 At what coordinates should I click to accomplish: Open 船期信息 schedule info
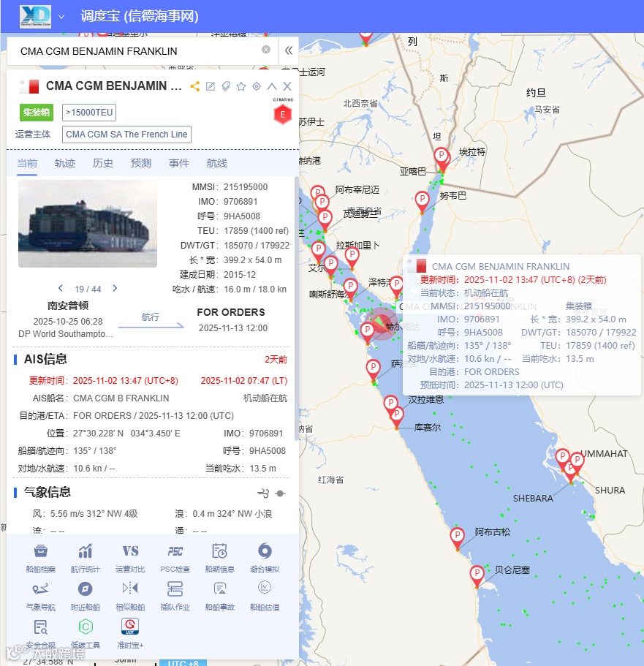click(x=219, y=557)
